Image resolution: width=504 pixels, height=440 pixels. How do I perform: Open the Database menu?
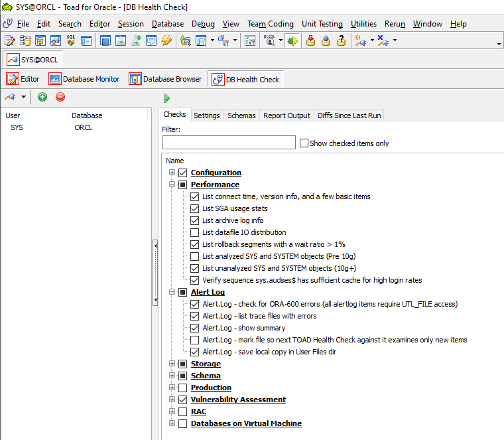point(168,24)
